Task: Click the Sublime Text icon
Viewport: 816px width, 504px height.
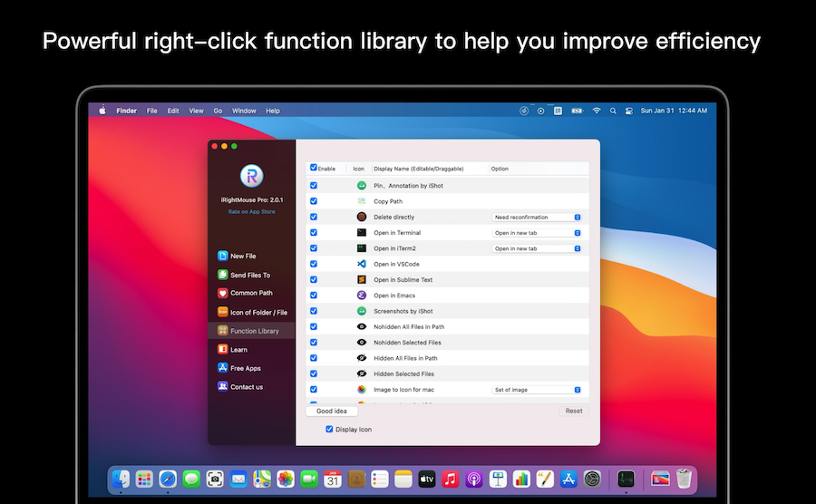Action: pyautogui.click(x=362, y=279)
